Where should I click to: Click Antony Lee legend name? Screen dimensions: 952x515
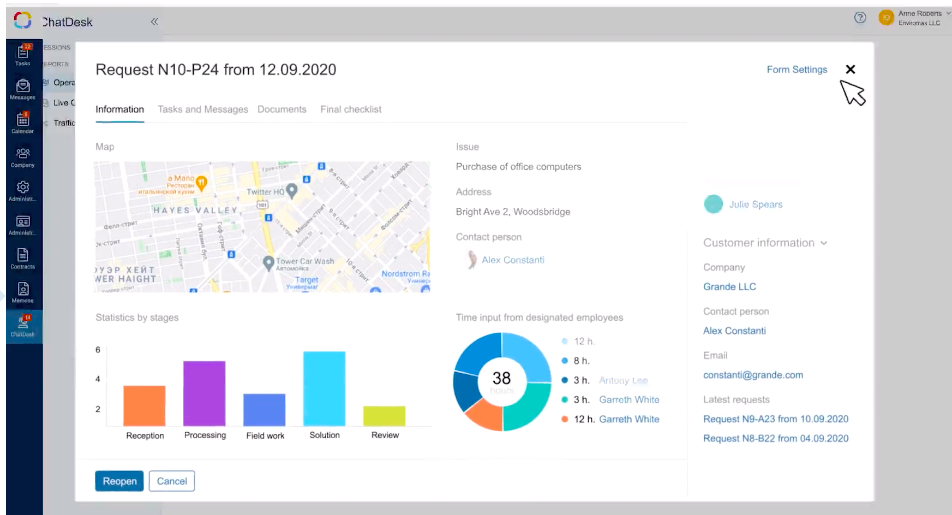point(624,380)
